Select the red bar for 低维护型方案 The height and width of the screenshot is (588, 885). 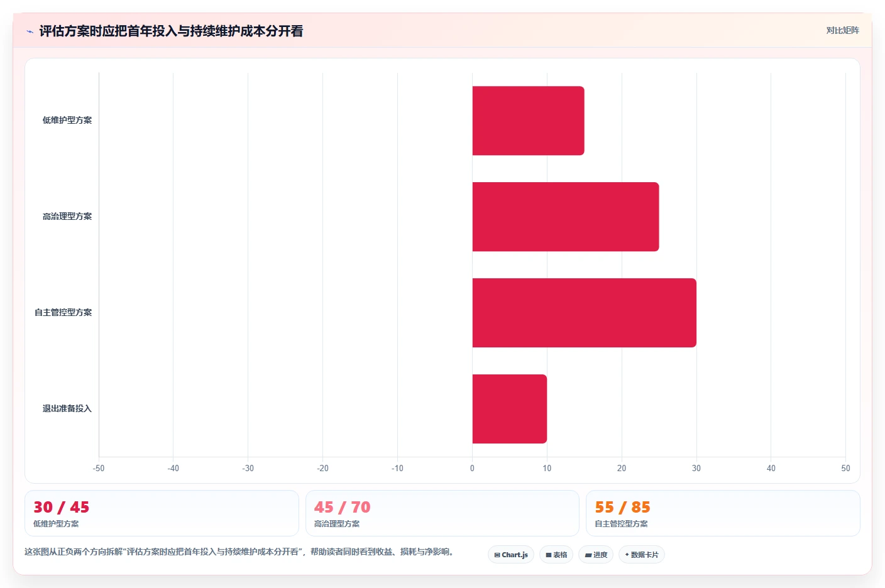pos(528,121)
